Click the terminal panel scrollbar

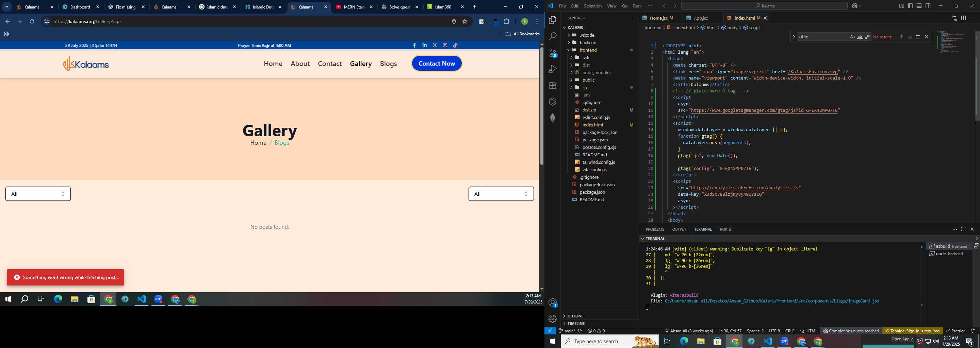pyautogui.click(x=922, y=275)
